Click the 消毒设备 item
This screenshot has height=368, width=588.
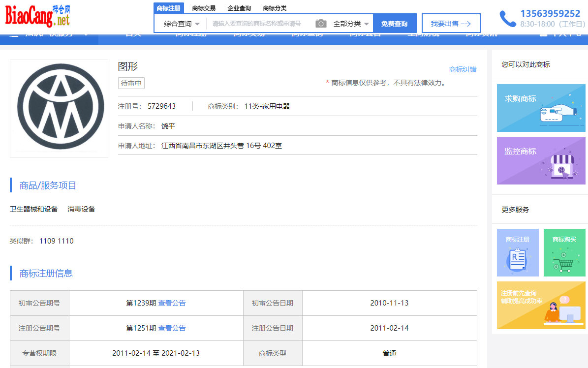click(x=81, y=209)
